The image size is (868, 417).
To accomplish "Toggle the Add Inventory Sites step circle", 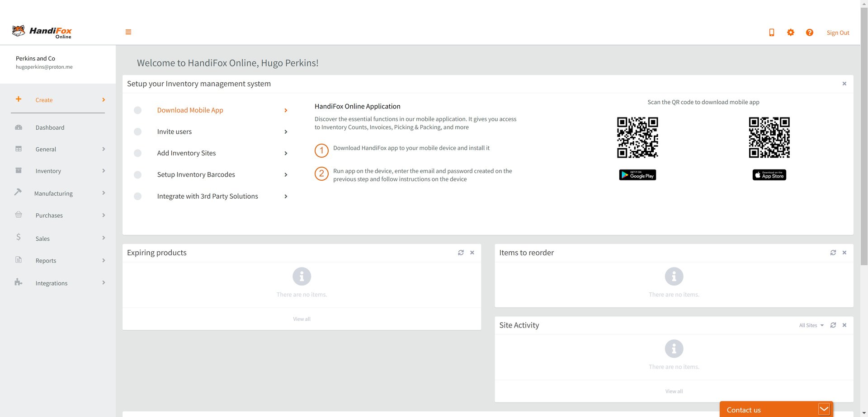I will [x=138, y=153].
